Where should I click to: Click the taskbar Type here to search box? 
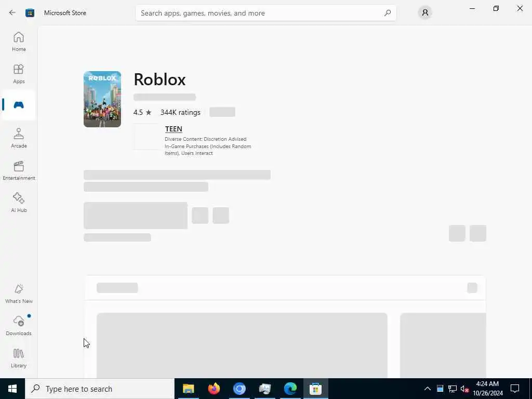(x=100, y=389)
